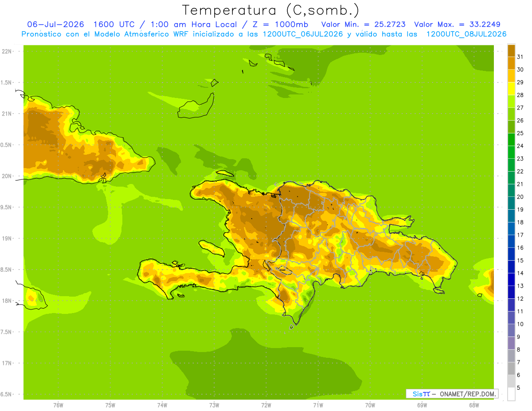Click longitude axis label "73W"

[x=214, y=405]
